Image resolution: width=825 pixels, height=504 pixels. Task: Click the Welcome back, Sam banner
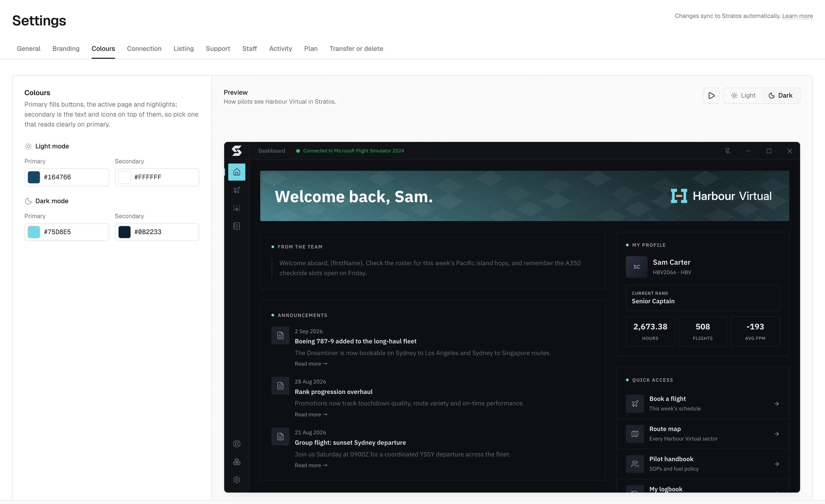click(524, 196)
